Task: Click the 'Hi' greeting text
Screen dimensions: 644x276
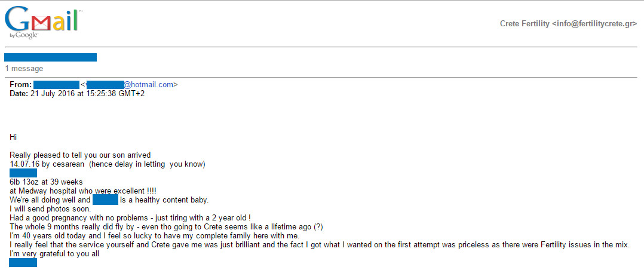Action: [13, 137]
